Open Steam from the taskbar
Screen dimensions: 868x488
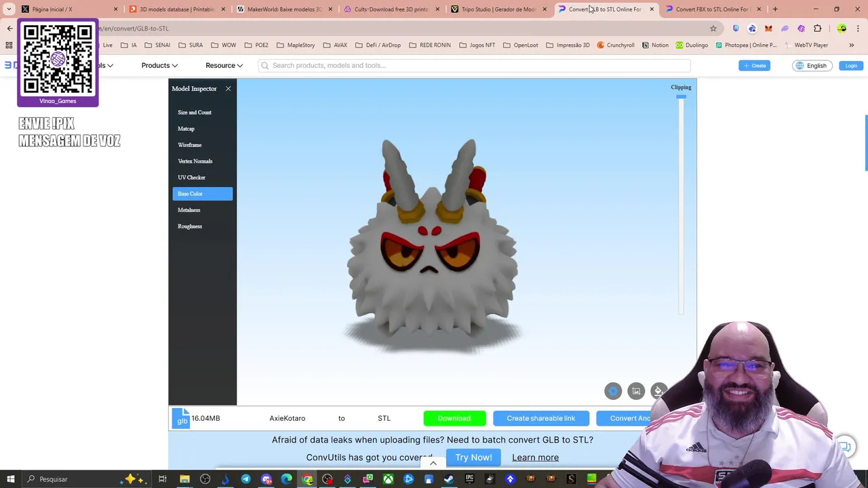[449, 479]
